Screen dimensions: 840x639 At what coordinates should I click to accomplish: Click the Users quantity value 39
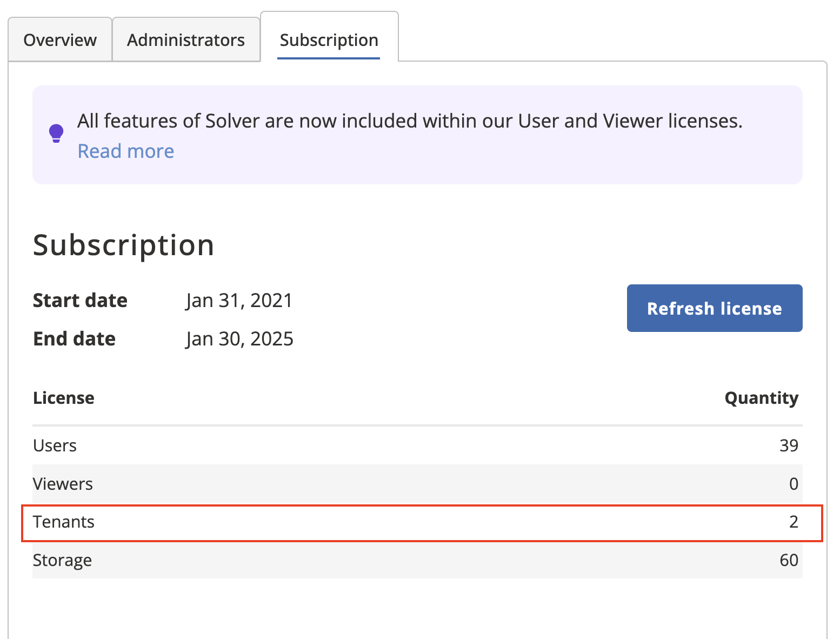pos(789,445)
